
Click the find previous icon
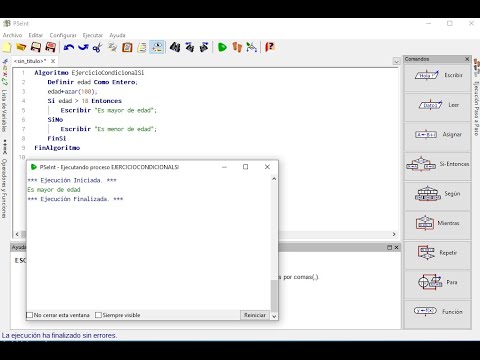coord(190,47)
